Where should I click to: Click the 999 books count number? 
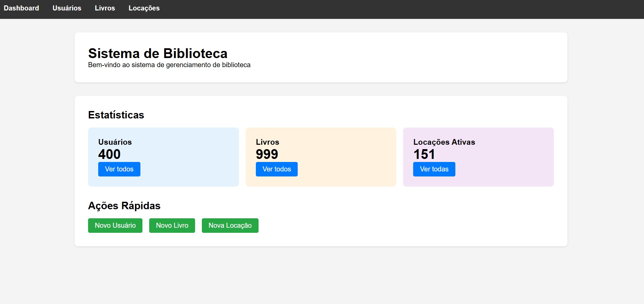coord(267,154)
